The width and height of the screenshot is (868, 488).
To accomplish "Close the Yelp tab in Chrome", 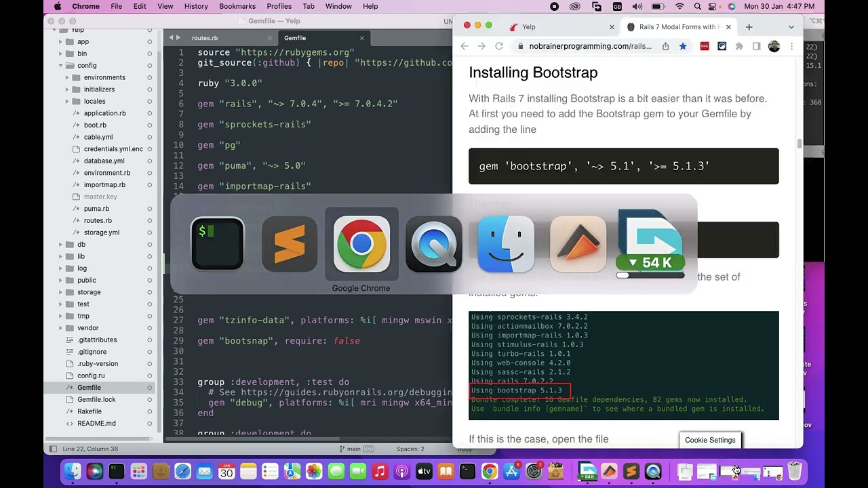I will pyautogui.click(x=612, y=27).
